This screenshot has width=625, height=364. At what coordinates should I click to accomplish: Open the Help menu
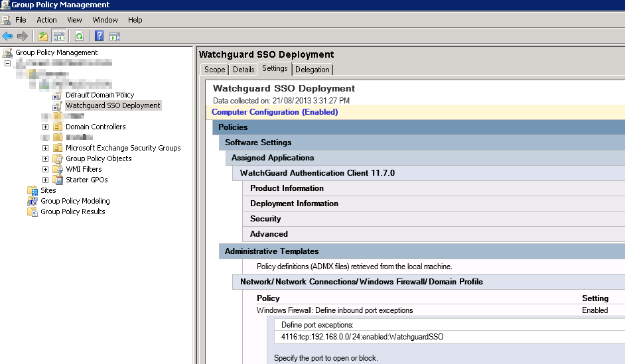(135, 20)
